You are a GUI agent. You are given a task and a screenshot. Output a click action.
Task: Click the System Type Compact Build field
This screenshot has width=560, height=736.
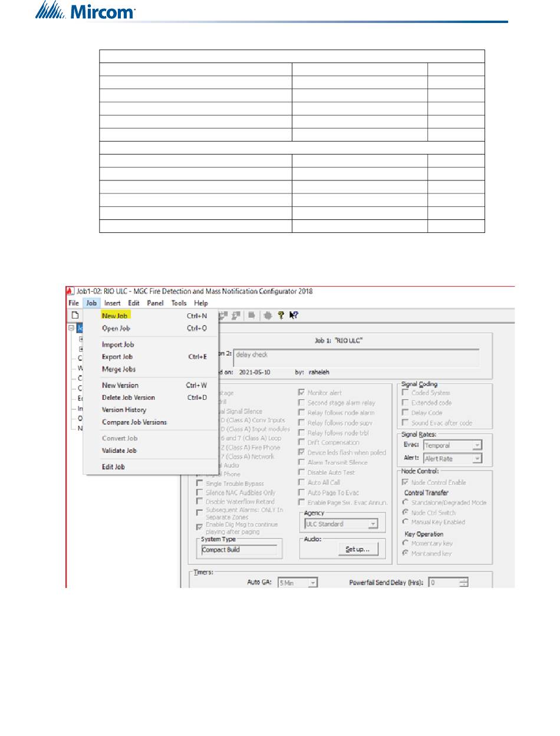[239, 550]
